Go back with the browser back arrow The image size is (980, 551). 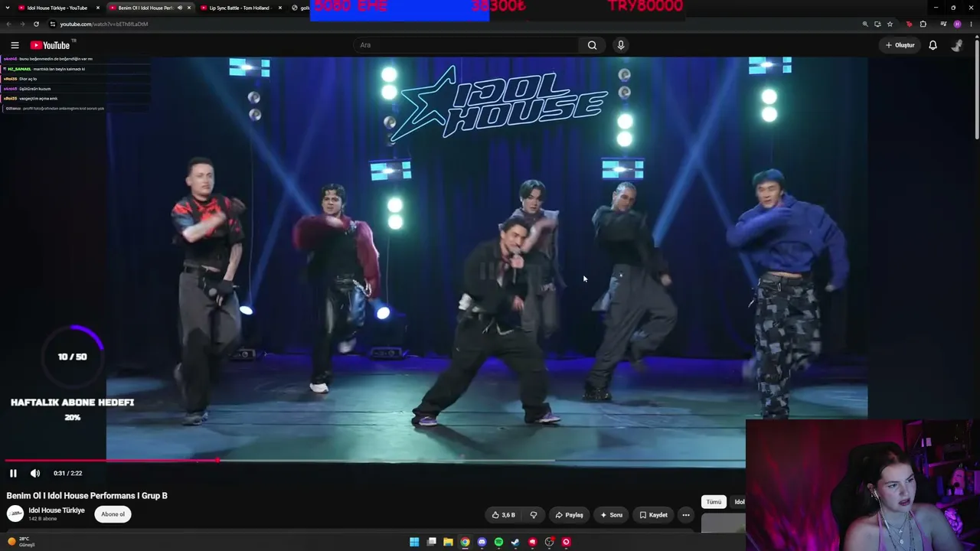tap(9, 24)
